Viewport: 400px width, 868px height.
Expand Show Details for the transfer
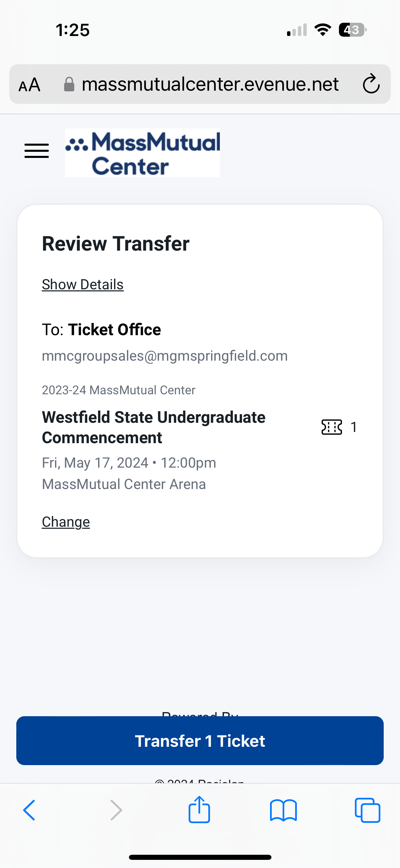82,285
